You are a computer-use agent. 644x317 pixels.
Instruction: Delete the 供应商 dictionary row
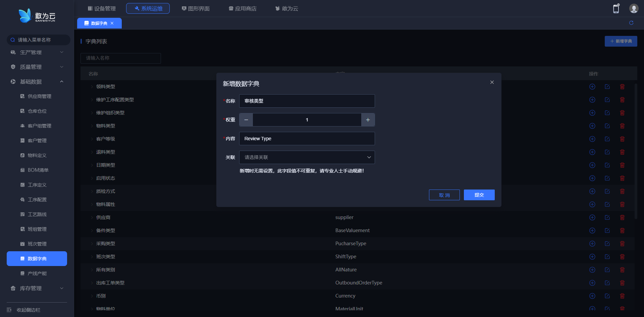point(622,217)
